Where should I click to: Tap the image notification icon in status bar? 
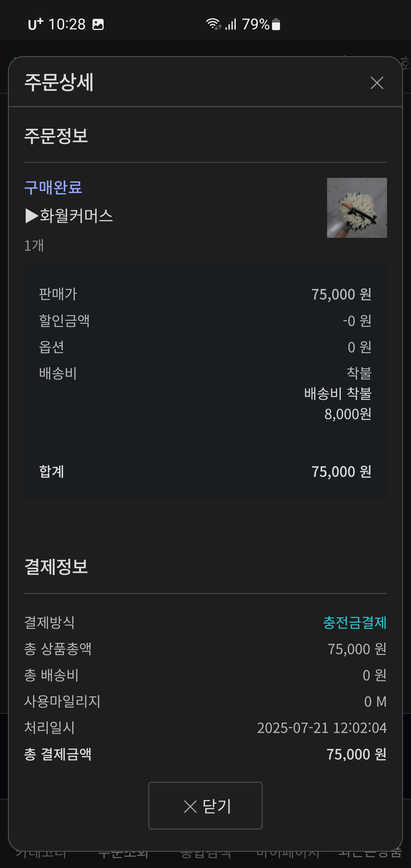98,24
